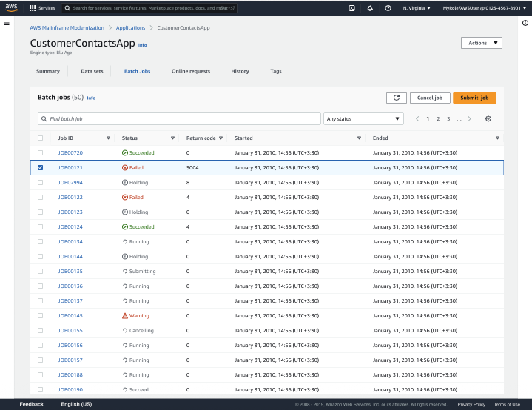Click the top AWS services search bar

click(x=149, y=8)
